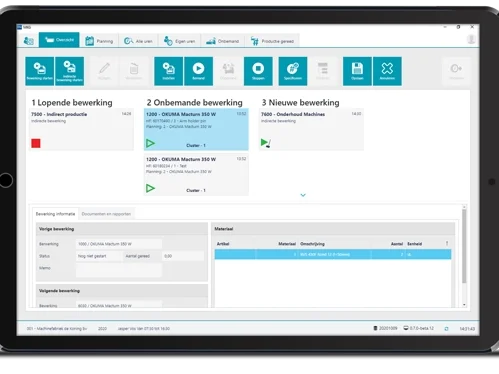Open the Bewerking informatie tab
499x374 pixels.
click(55, 214)
